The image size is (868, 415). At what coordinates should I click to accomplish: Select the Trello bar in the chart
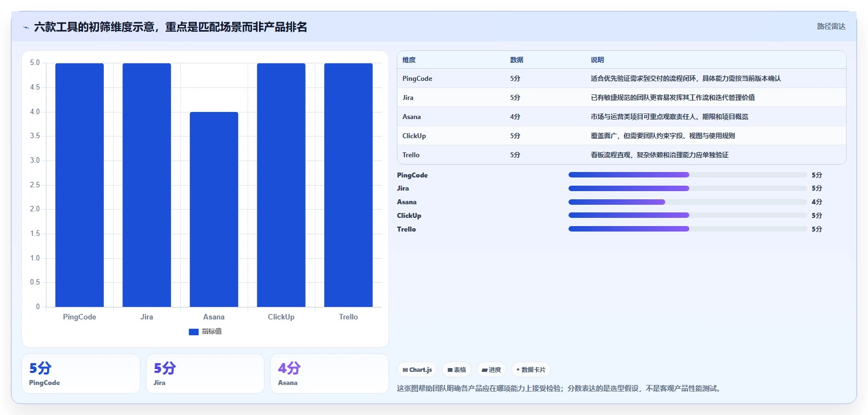point(348,185)
